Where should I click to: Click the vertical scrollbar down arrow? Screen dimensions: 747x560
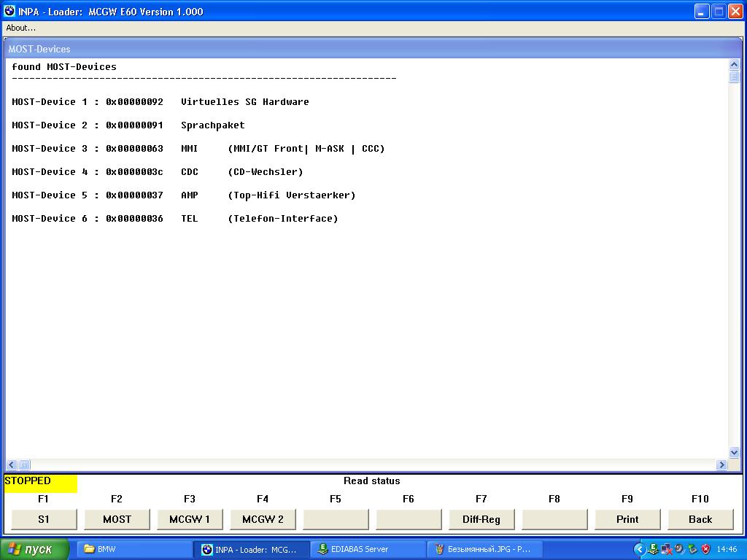(x=734, y=452)
